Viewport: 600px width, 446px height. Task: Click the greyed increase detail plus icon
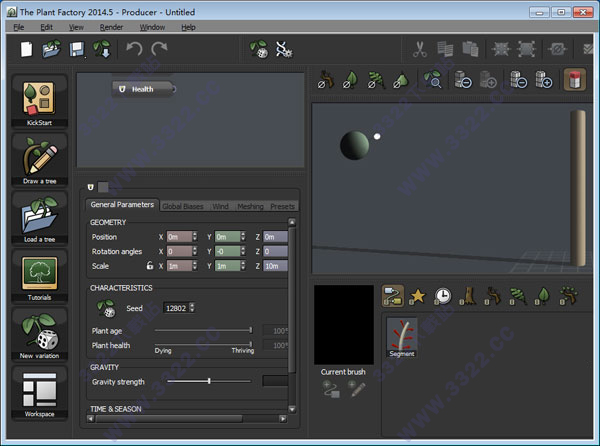488,80
